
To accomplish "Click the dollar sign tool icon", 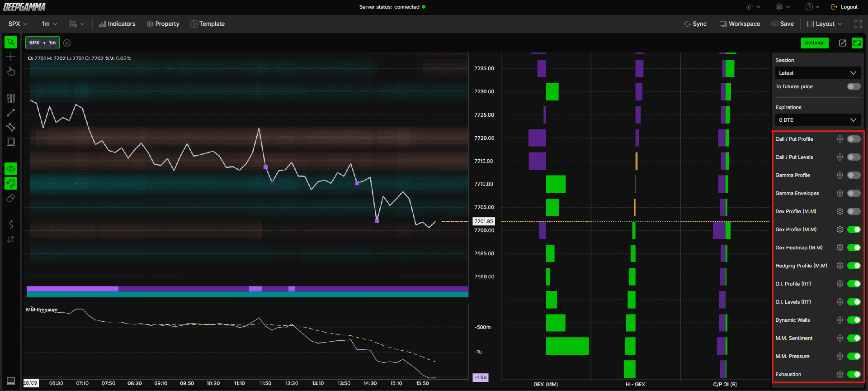I will click(11, 224).
